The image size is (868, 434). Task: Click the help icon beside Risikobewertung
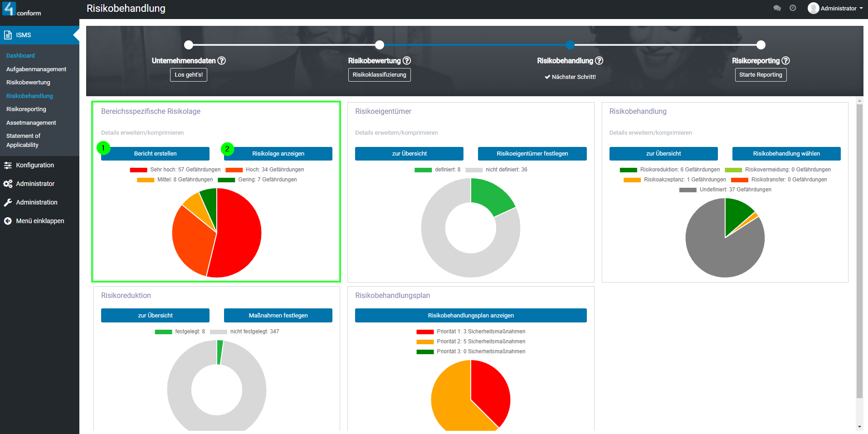(407, 61)
